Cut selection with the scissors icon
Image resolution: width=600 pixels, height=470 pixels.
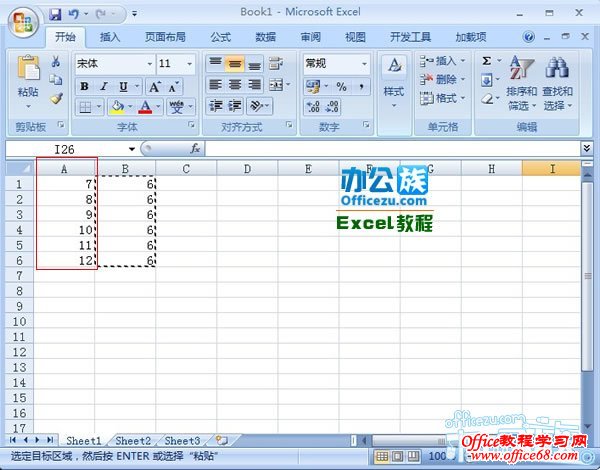56,61
